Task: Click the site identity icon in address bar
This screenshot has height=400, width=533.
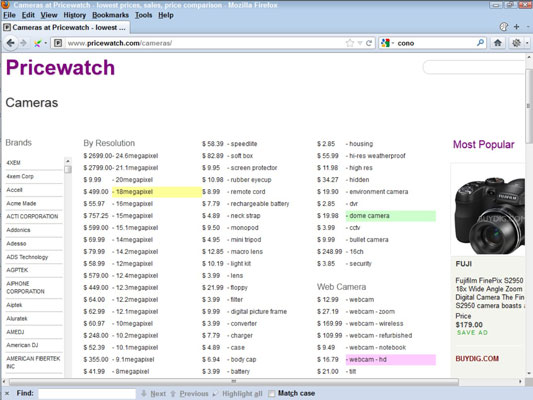Action: (58, 43)
